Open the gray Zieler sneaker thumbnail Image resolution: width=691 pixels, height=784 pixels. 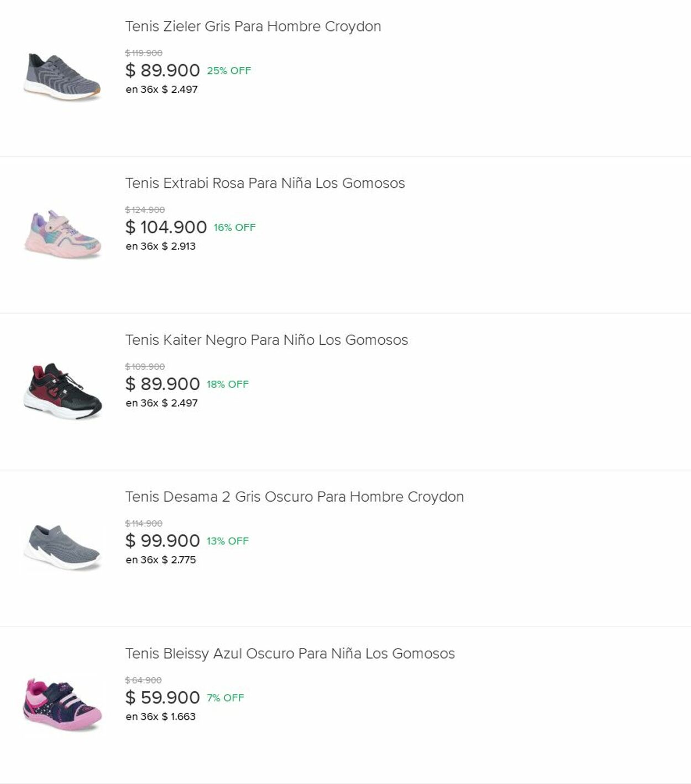pos(62,77)
